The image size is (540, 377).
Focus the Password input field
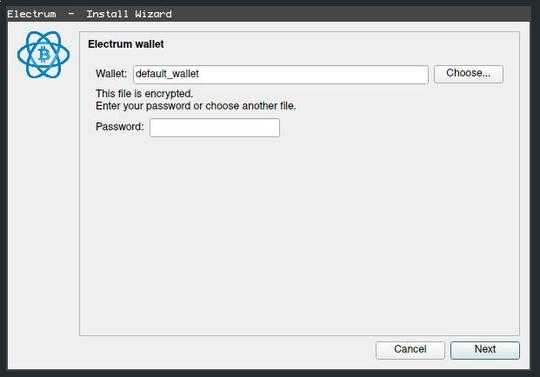coord(215,127)
